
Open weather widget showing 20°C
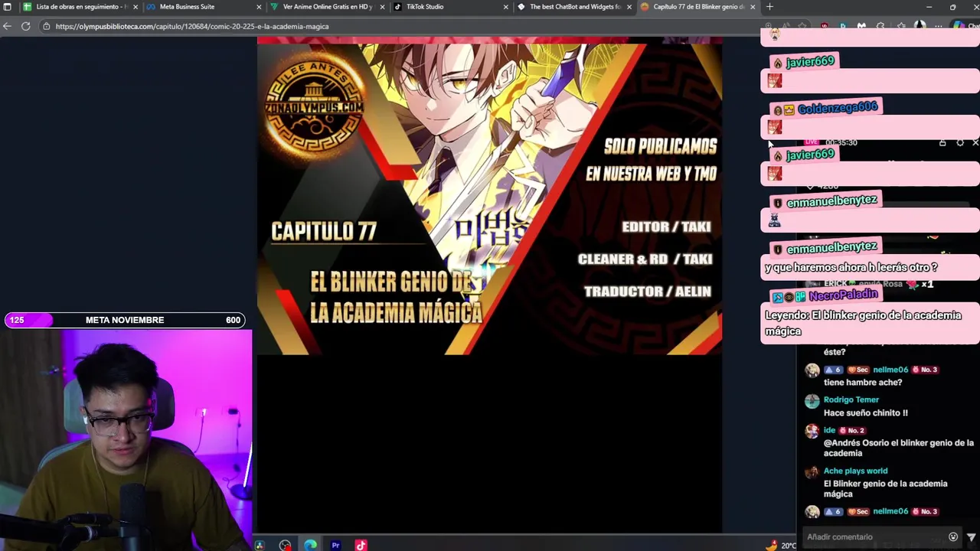[x=780, y=545]
